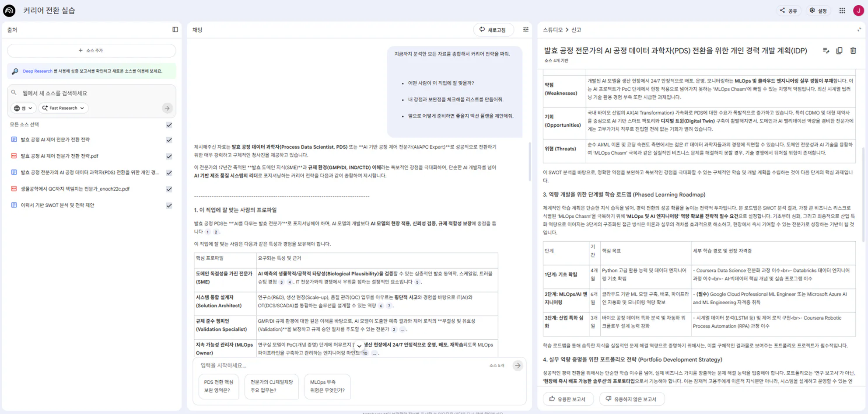This screenshot has height=414, width=868.
Task: Expand the Studio panel to full view
Action: point(858,30)
